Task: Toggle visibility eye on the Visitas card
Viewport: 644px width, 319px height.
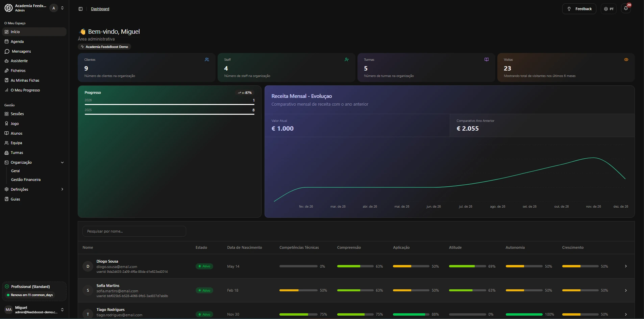Action: [626, 59]
